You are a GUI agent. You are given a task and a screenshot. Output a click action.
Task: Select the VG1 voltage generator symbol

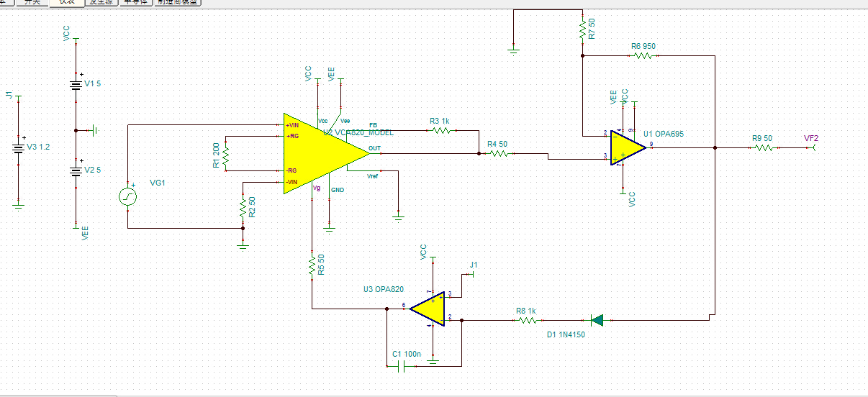127,196
